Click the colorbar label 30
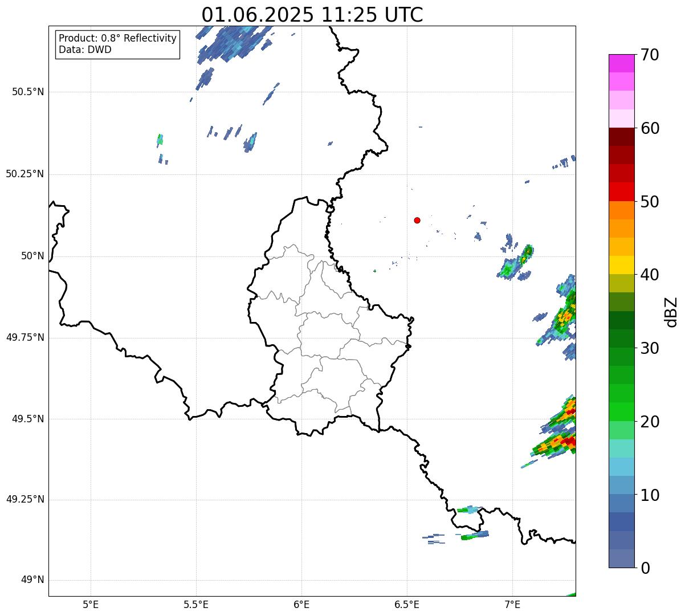The height and width of the screenshot is (616, 685). point(650,348)
